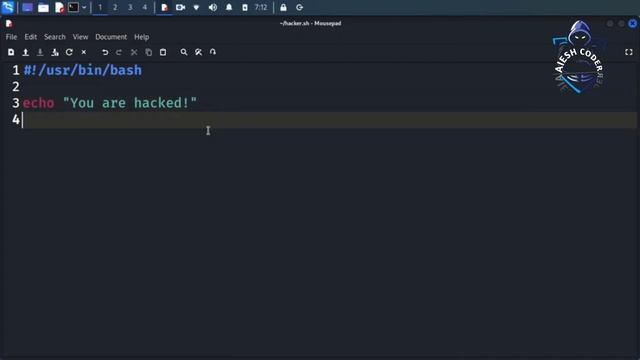Image resolution: width=640 pixels, height=360 pixels.
Task: Launch terminal emulator from the panel
Action: click(x=73, y=7)
